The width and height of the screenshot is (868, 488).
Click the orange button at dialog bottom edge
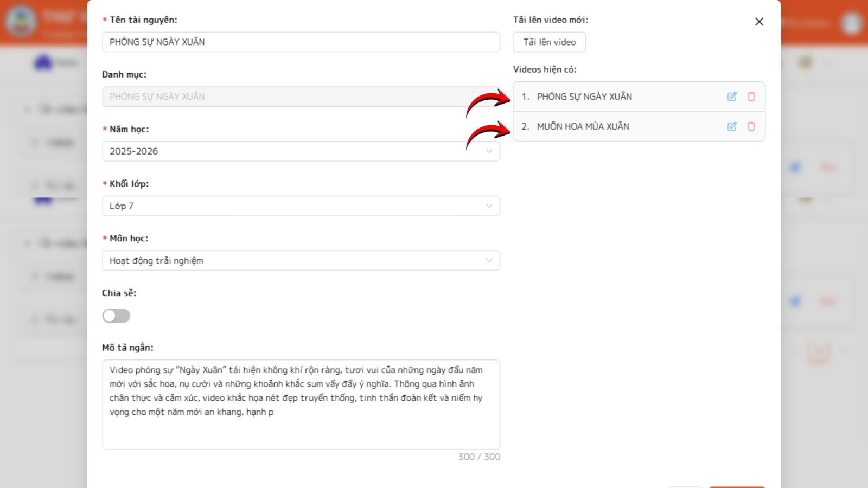tap(737, 486)
